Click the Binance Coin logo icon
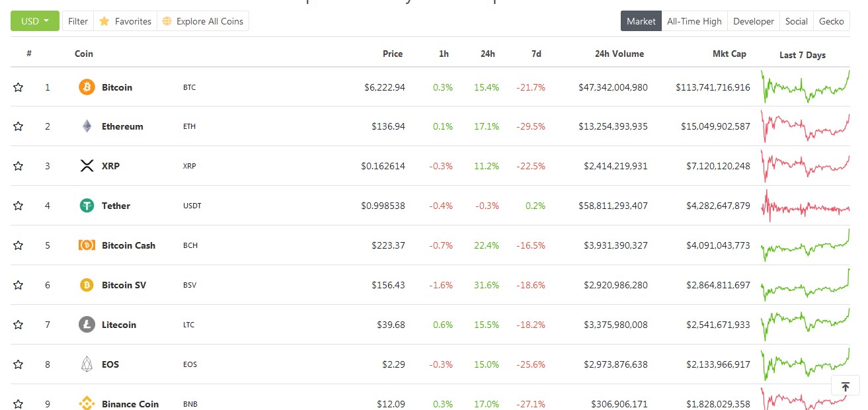This screenshot has height=410, width=868. (x=87, y=403)
